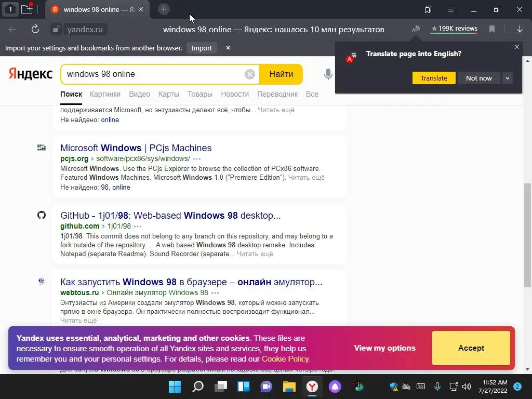The image size is (532, 399).
Task: Reload the page
Action: (x=35, y=29)
